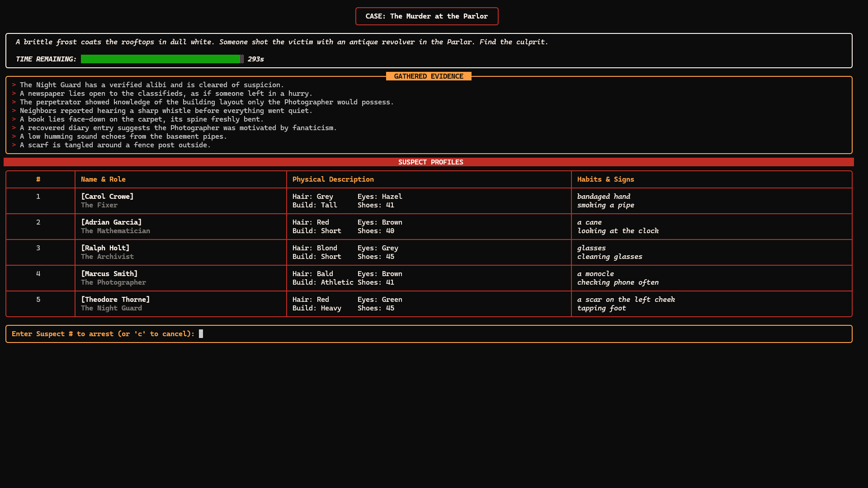This screenshot has width=868, height=488.
Task: Select the sharp whistle neighbors clue
Action: [x=165, y=110]
